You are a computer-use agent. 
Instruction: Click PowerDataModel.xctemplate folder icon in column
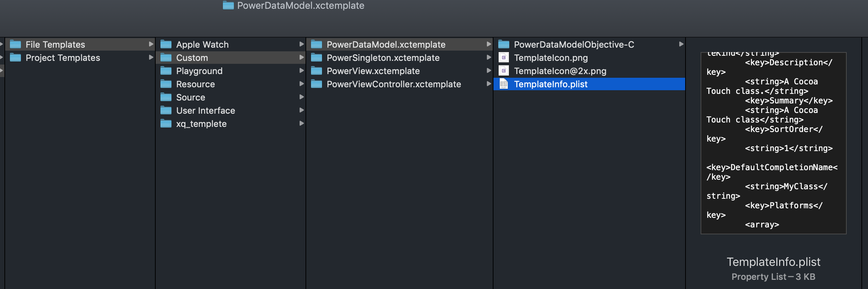(317, 44)
